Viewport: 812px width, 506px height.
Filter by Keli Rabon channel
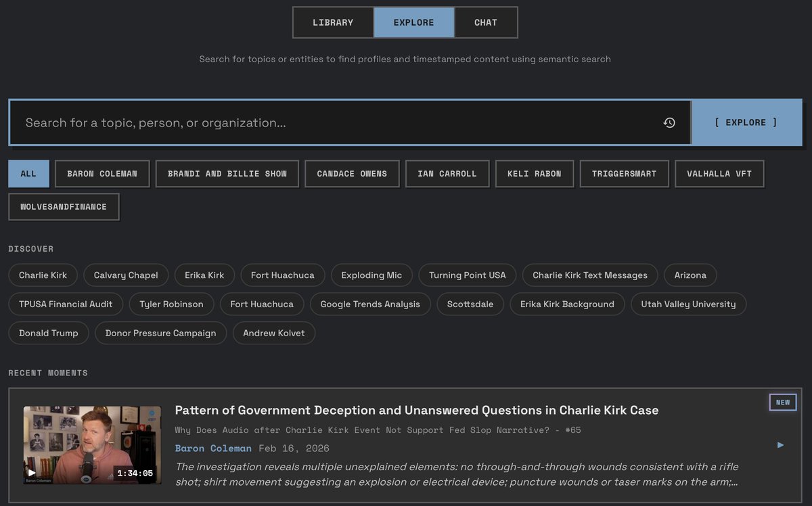535,174
